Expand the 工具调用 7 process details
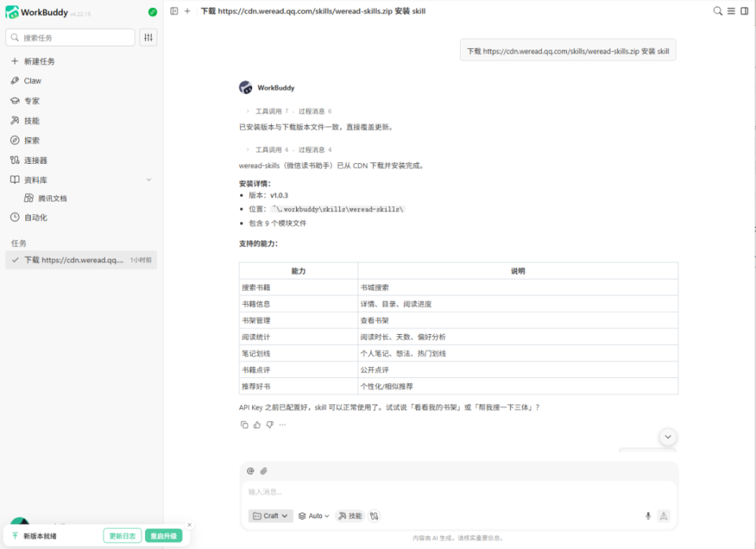Viewport: 756px width, 549px height. click(289, 111)
